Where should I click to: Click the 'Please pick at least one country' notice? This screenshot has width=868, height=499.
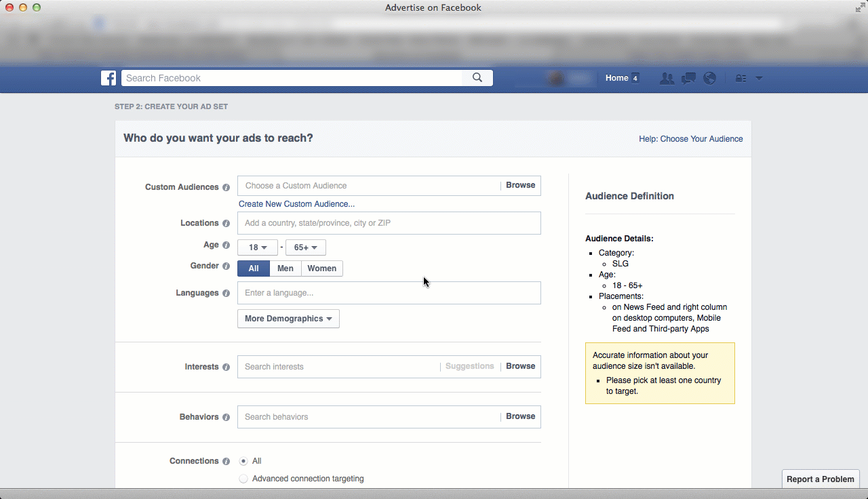pyautogui.click(x=664, y=386)
